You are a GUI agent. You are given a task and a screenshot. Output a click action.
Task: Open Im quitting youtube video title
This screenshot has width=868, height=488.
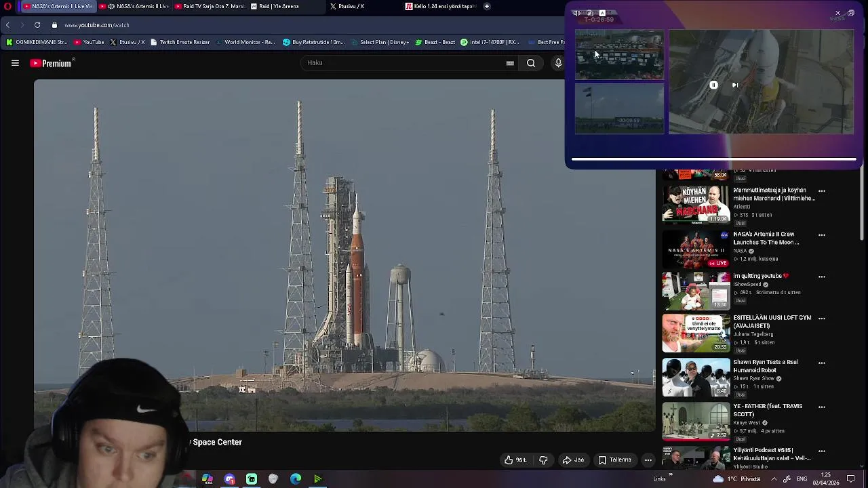tap(761, 276)
